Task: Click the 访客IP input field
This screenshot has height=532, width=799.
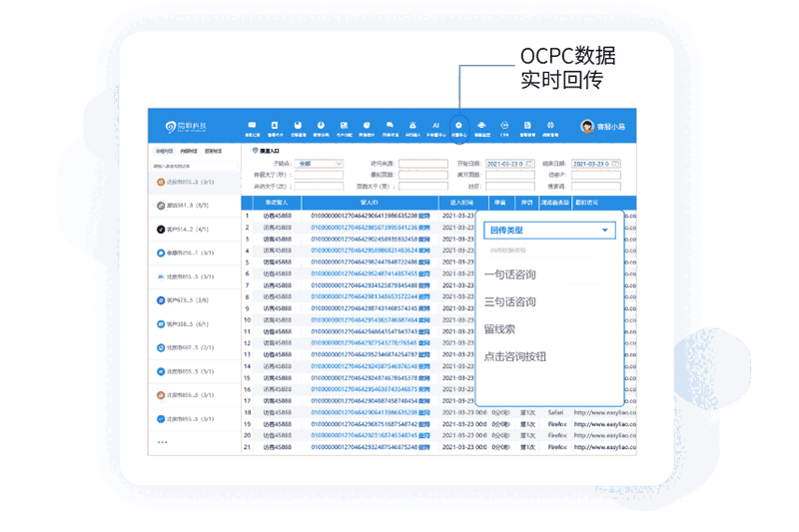Action: pos(595,175)
